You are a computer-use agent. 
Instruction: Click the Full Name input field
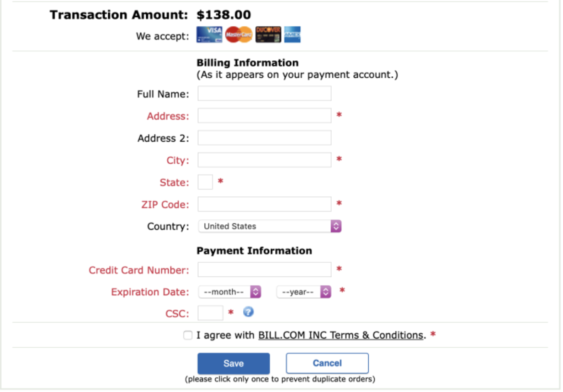coord(264,93)
